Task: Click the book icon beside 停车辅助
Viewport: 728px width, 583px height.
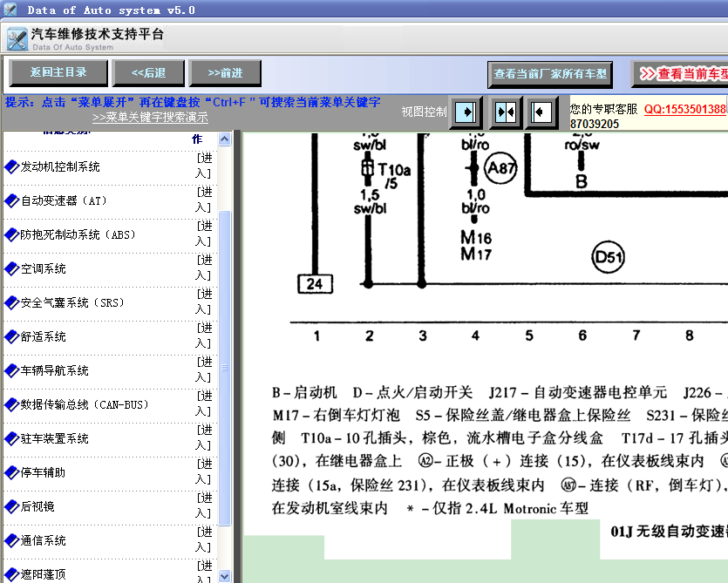Action: point(11,472)
